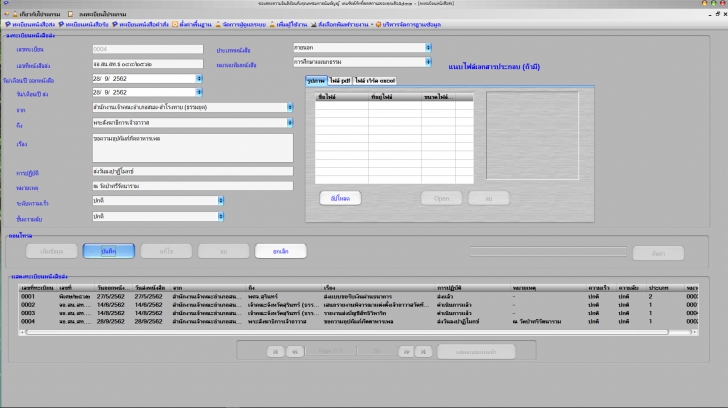Select record row 0002

click(358, 305)
